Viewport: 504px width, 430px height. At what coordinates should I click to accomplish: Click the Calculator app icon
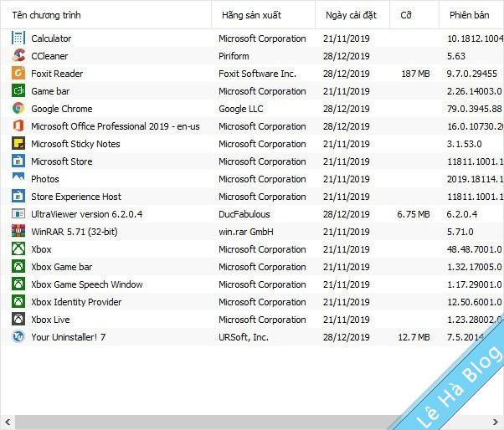tap(18, 38)
